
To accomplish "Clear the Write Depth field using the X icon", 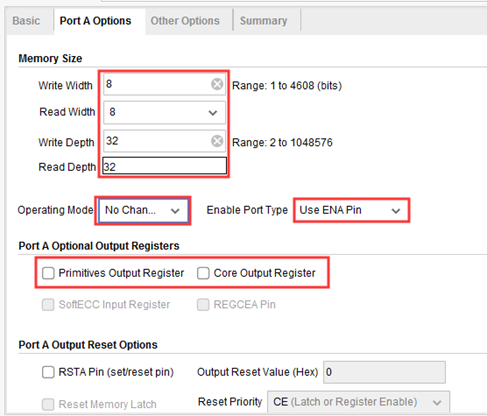I will (x=217, y=141).
